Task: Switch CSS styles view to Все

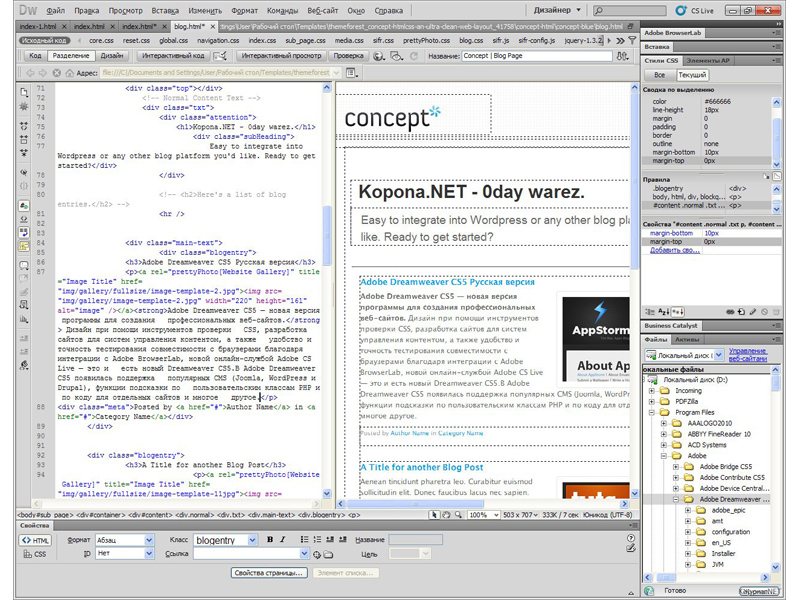Action: click(x=660, y=75)
